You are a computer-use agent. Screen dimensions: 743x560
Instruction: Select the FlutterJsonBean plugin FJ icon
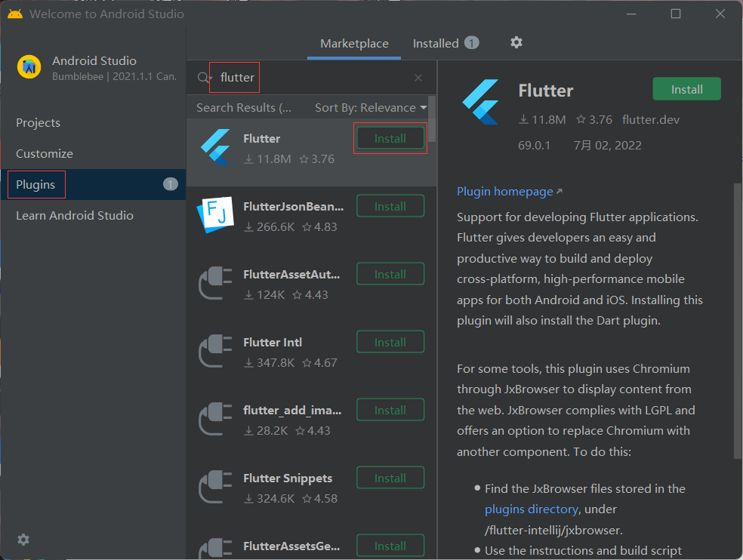pyautogui.click(x=216, y=215)
